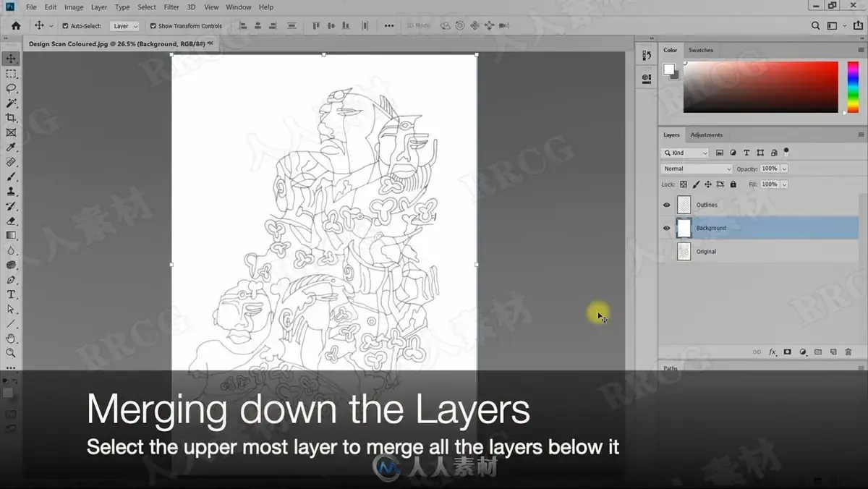Select the Brush tool

coord(11,177)
